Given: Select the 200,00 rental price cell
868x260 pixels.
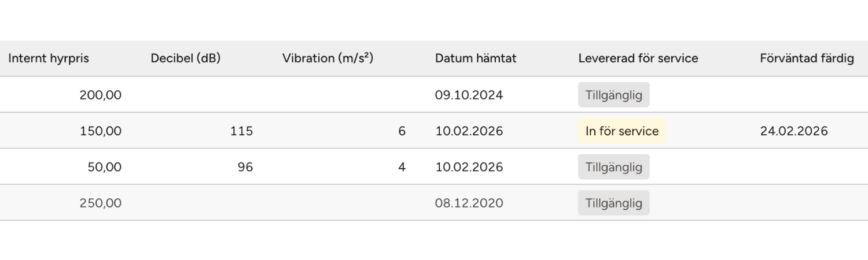Looking at the screenshot, I should tap(101, 95).
